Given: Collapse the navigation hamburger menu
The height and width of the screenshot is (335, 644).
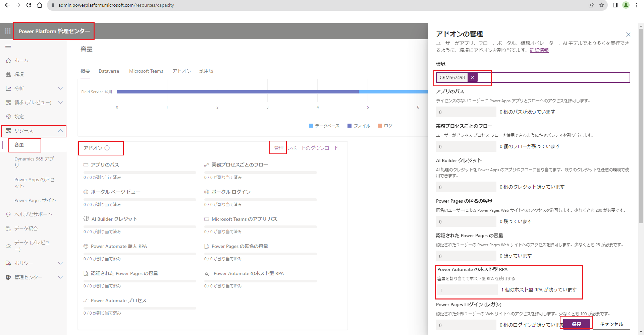Looking at the screenshot, I should [x=8, y=47].
